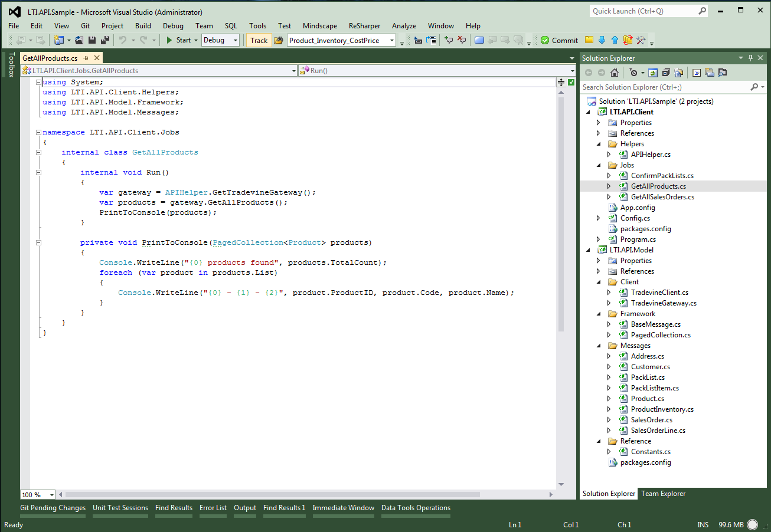Open the Debug configuration dropdown

(x=236, y=40)
